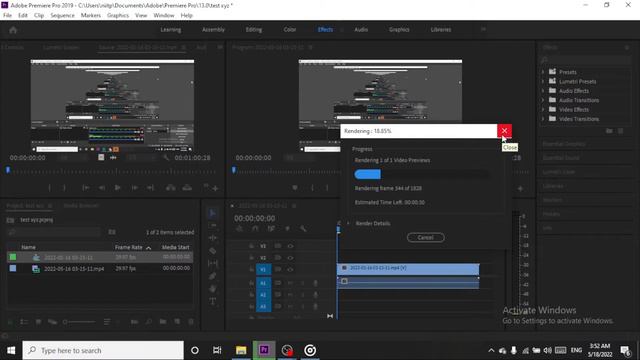Click the Project panel thumbnail zoom slider
The height and width of the screenshot is (360, 640).
79,322
